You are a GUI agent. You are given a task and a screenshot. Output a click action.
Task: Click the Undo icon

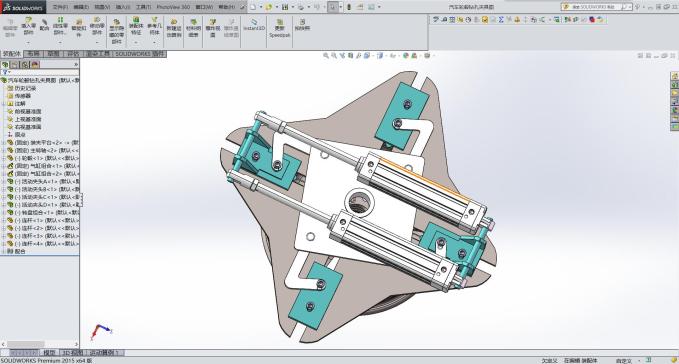[317, 7]
